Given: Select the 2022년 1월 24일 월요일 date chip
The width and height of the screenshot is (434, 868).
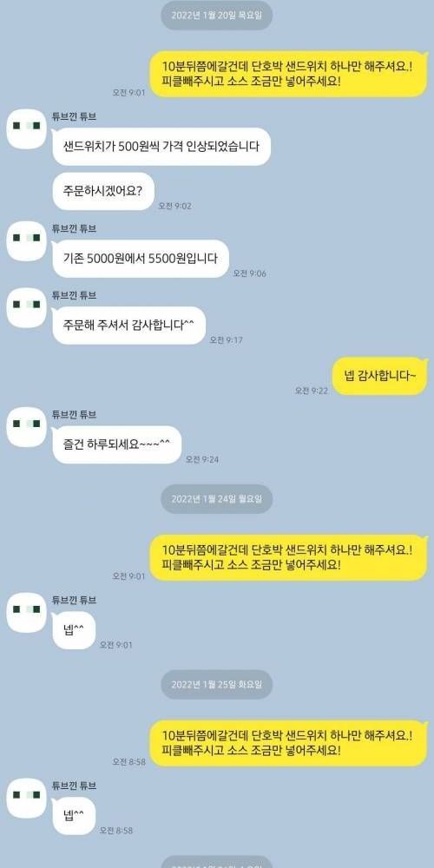Looking at the screenshot, I should click(x=217, y=499).
